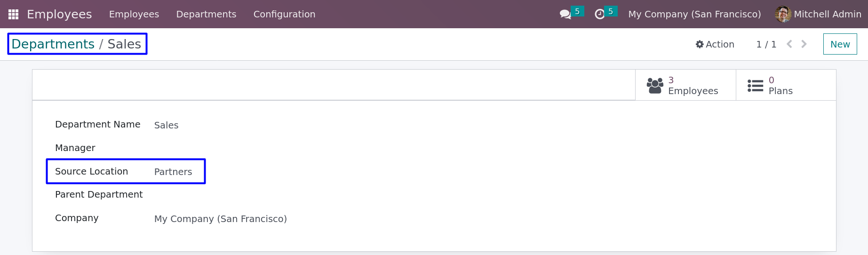
Task: Open the apps grid menu icon
Action: tap(13, 14)
